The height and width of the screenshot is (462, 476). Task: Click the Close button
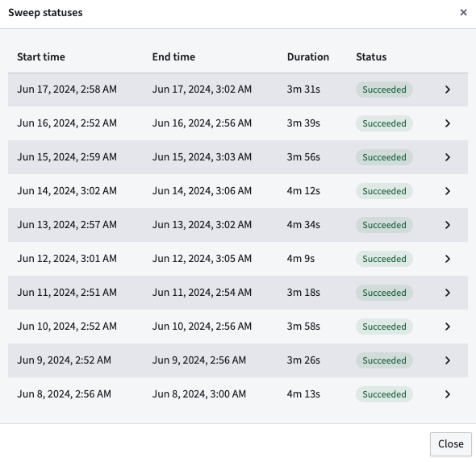[x=450, y=443]
